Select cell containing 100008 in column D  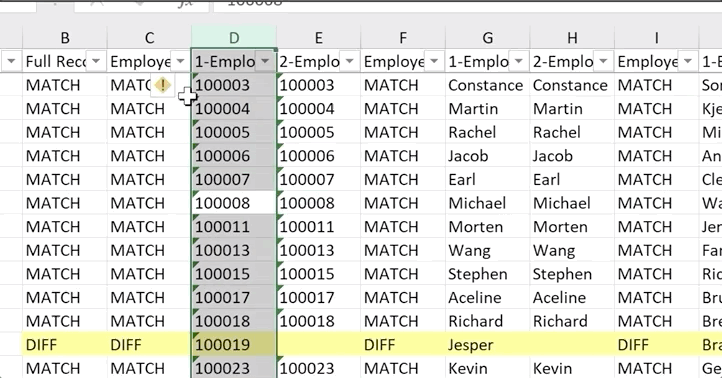pyautogui.click(x=234, y=203)
